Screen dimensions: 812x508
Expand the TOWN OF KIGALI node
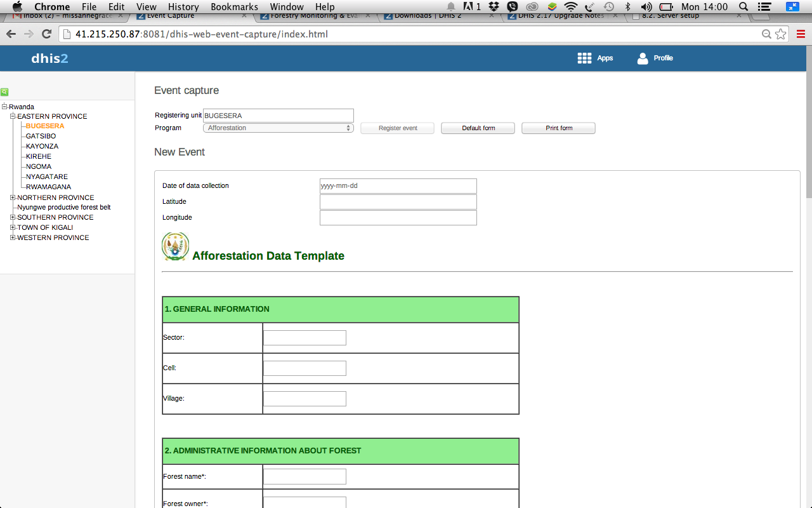click(x=13, y=227)
